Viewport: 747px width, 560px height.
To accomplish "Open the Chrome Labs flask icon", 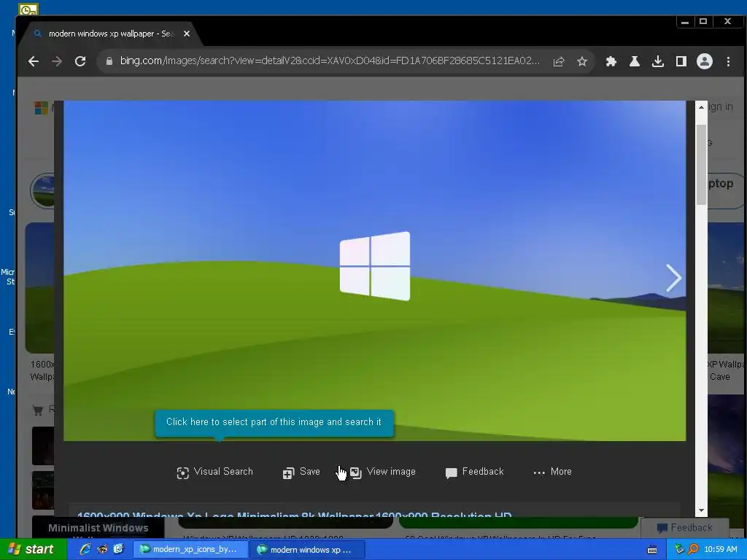I will [x=635, y=61].
